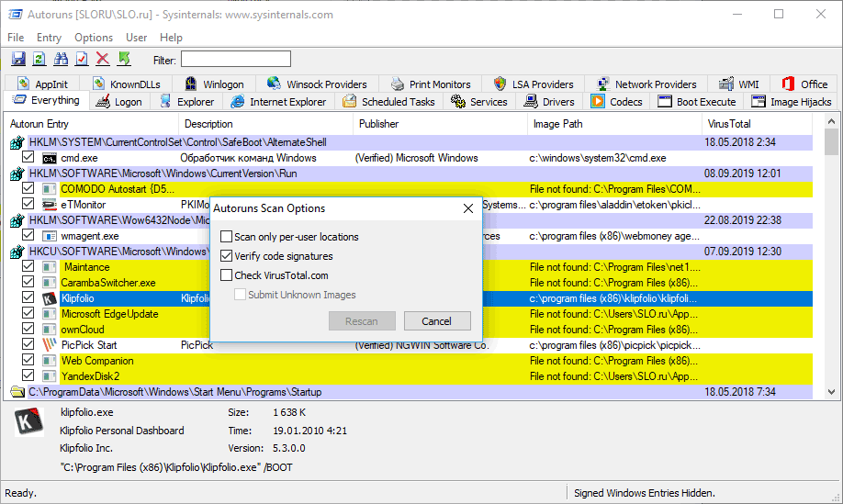843x504 pixels.
Task: Uncheck the wmagent.exe entry
Action: (x=28, y=235)
